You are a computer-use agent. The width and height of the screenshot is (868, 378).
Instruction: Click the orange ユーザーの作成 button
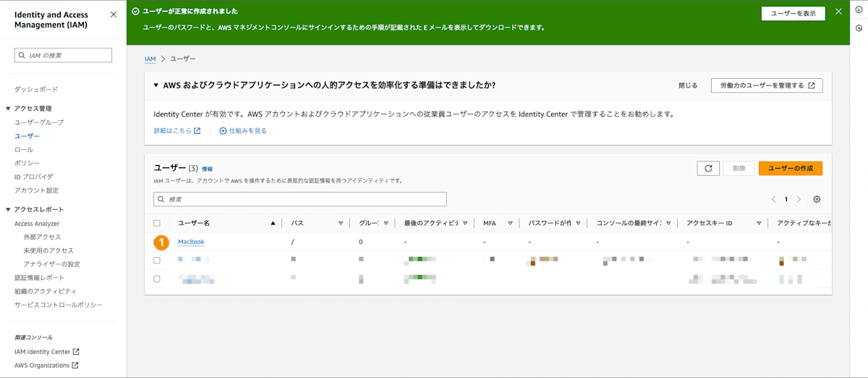[791, 168]
